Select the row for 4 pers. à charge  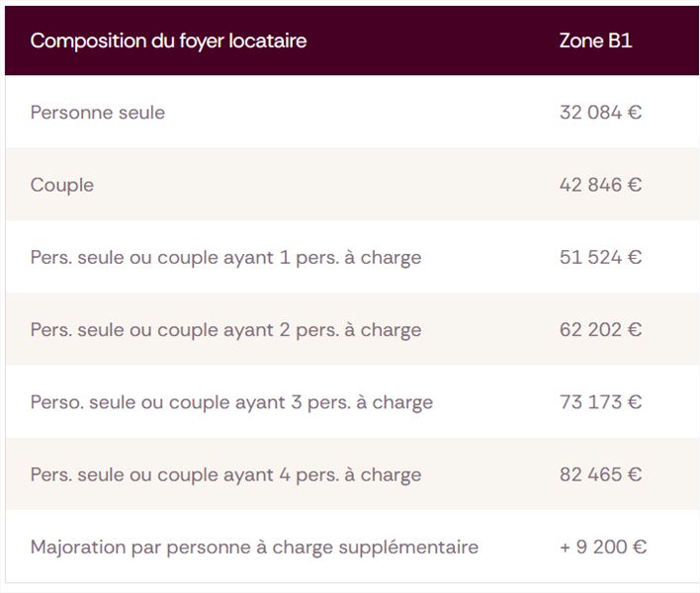click(352, 474)
